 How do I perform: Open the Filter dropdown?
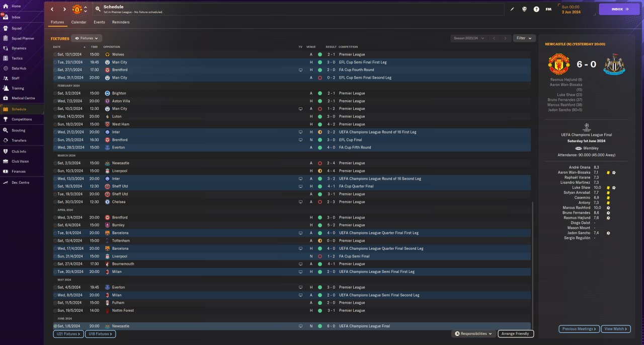(524, 38)
